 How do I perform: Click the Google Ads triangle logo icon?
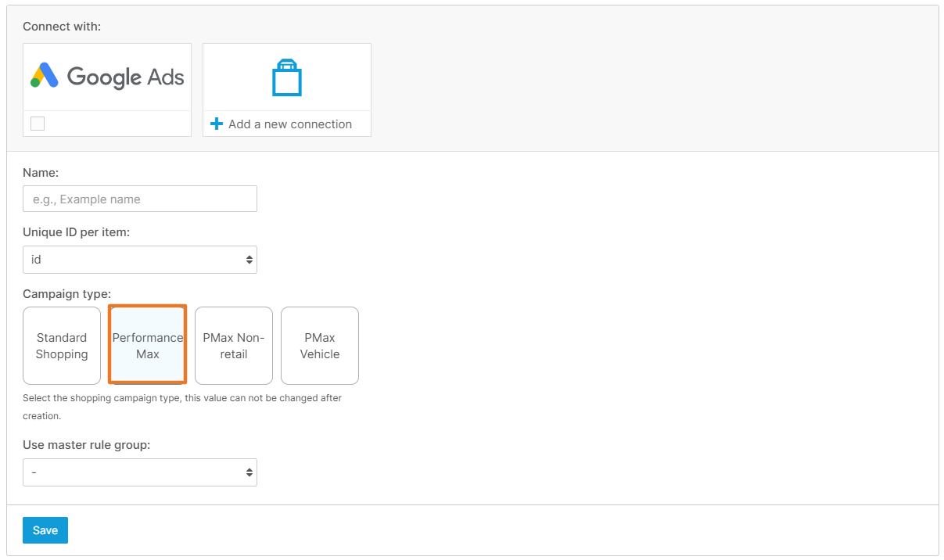coord(45,75)
